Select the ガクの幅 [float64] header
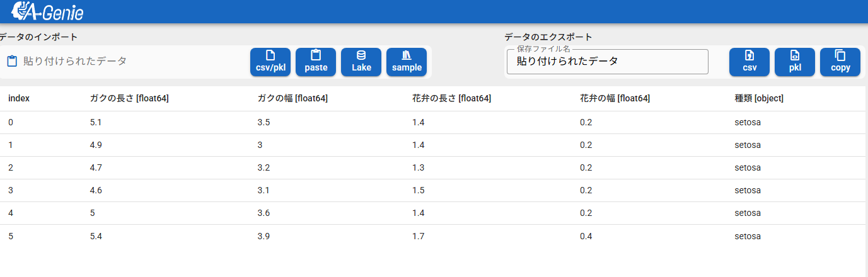This screenshot has width=868, height=277. (x=292, y=98)
